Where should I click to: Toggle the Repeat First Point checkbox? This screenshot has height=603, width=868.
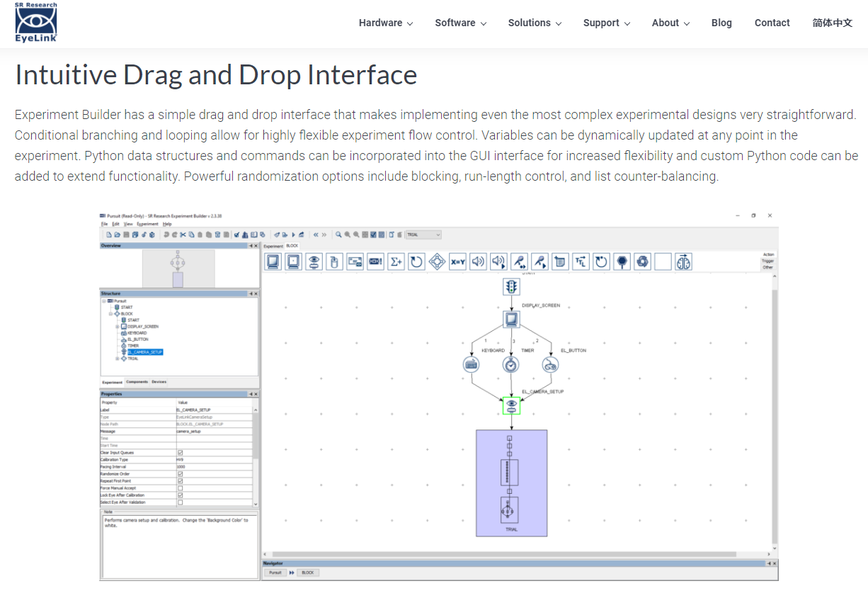click(180, 481)
